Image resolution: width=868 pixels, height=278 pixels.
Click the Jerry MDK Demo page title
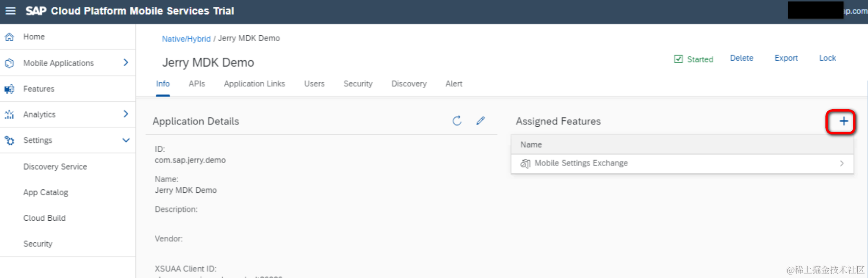pos(208,63)
